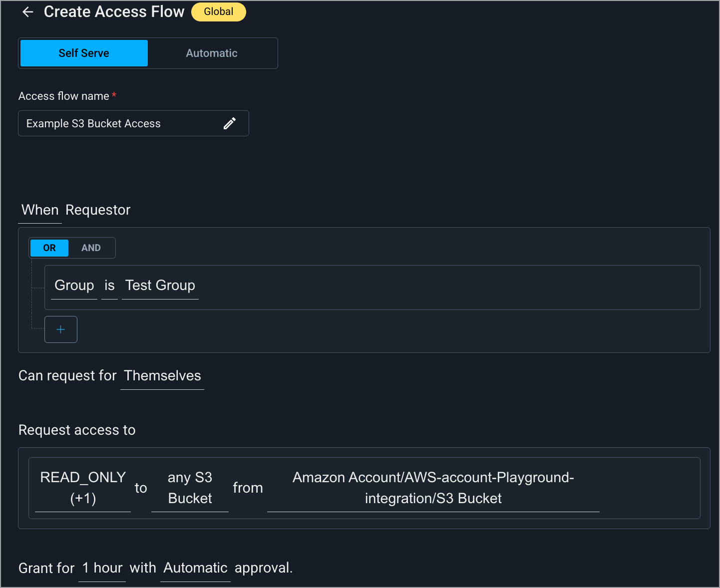The width and height of the screenshot is (720, 588).
Task: Add a condition with plus icon
Action: 61,329
